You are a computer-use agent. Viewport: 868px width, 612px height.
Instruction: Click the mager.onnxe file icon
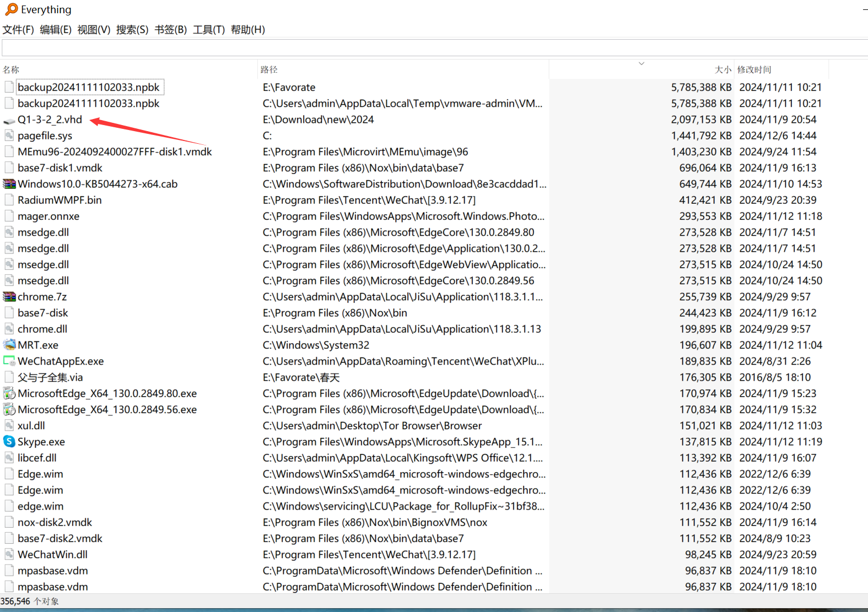coord(9,216)
